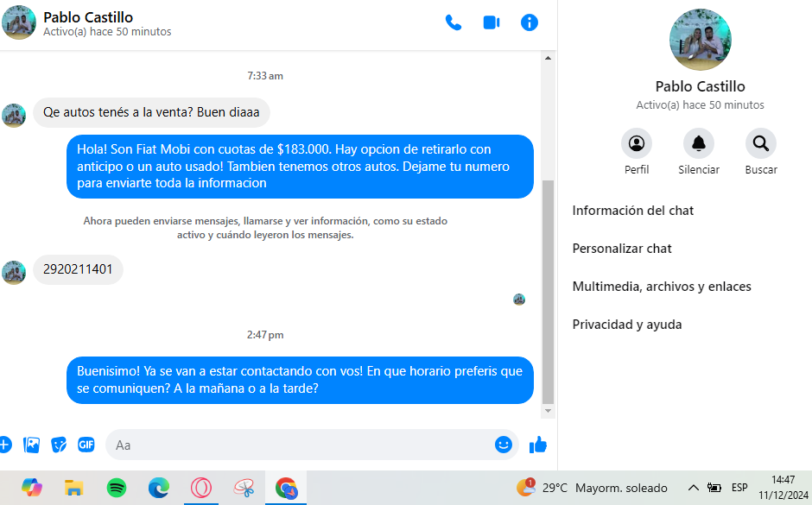Attach a photo with the image icon
This screenshot has height=505, width=812.
[32, 445]
